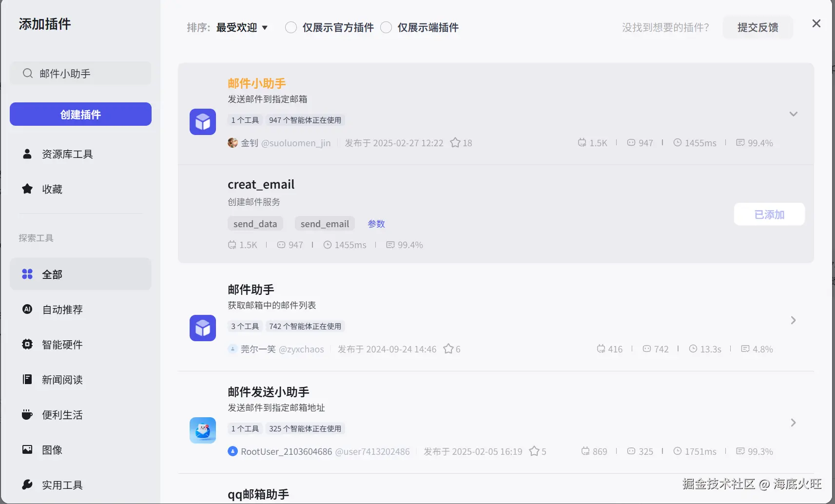Click the 1455ms clock icon in 邮件小助手 header row

tap(678, 143)
